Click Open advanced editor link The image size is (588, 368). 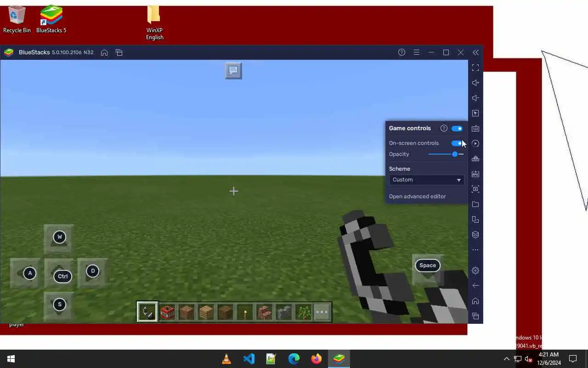[417, 196]
